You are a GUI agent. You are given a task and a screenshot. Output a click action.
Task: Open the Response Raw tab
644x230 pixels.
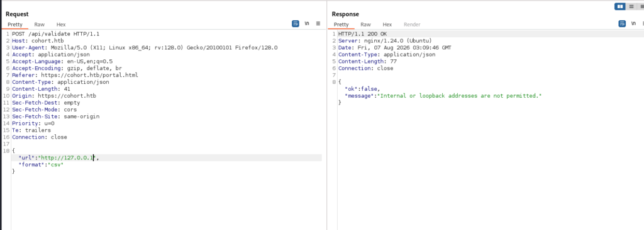pos(365,25)
